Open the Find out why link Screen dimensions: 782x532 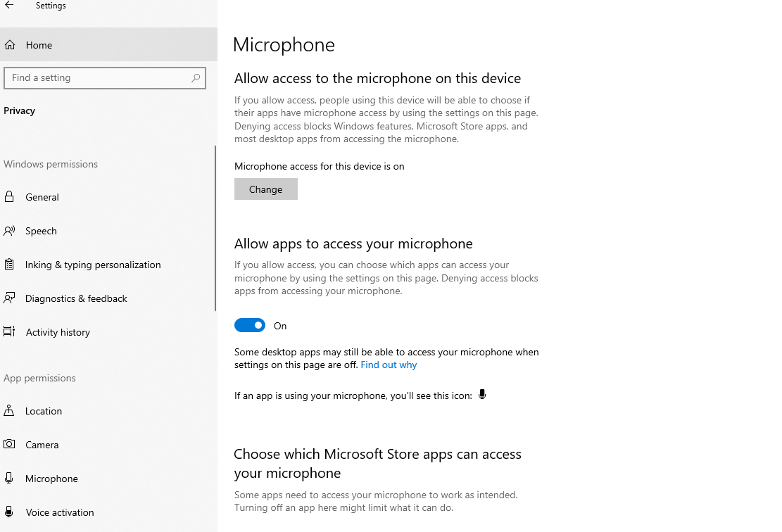click(x=388, y=365)
